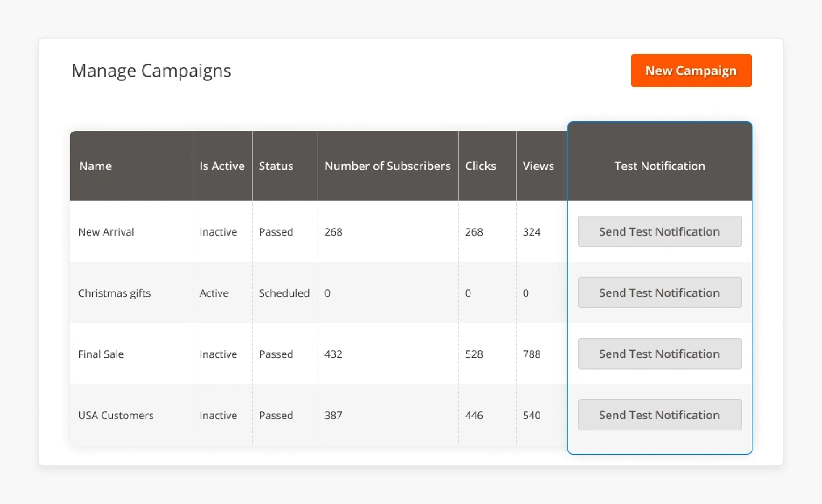The height and width of the screenshot is (504, 822).
Task: Click the 540 views value
Action: pyautogui.click(x=532, y=415)
